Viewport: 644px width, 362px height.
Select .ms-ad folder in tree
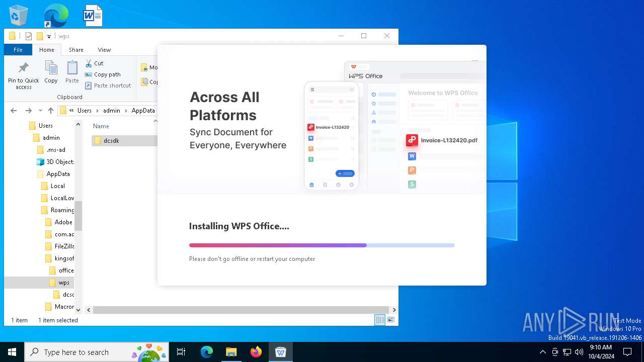point(56,150)
